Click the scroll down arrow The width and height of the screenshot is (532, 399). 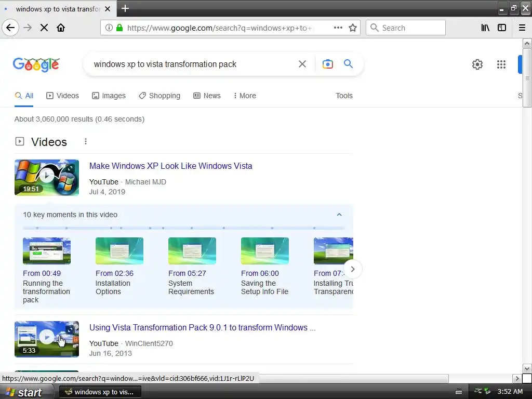[527, 368]
